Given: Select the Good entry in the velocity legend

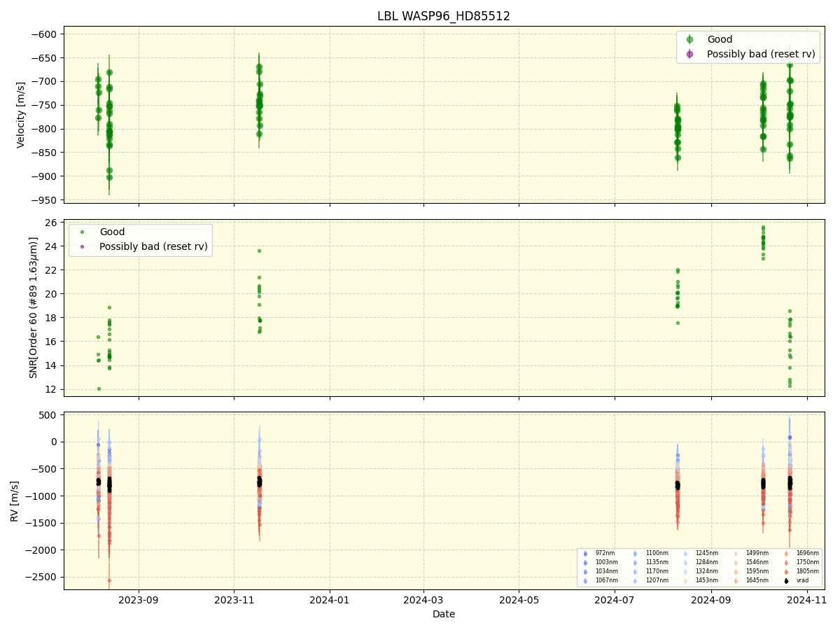Looking at the screenshot, I should [x=720, y=40].
